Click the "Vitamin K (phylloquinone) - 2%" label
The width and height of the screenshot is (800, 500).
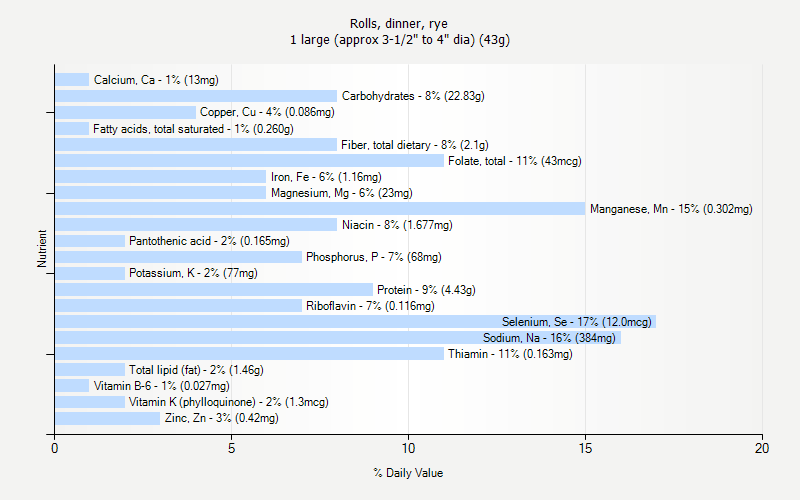pos(229,402)
